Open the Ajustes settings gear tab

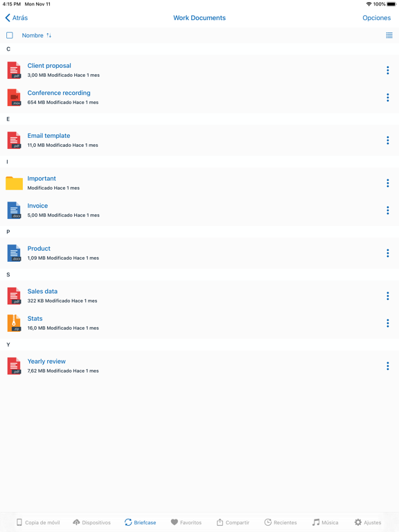click(368, 522)
